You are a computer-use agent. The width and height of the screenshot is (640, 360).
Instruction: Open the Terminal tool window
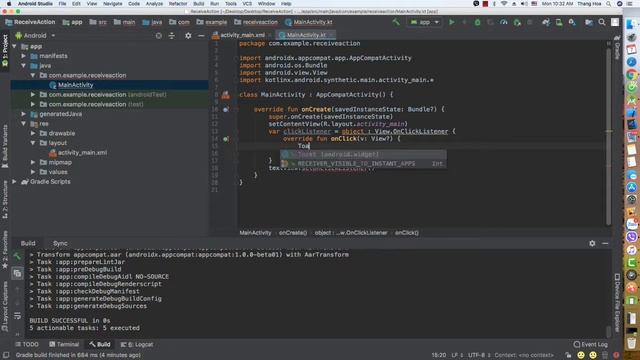click(x=64, y=344)
